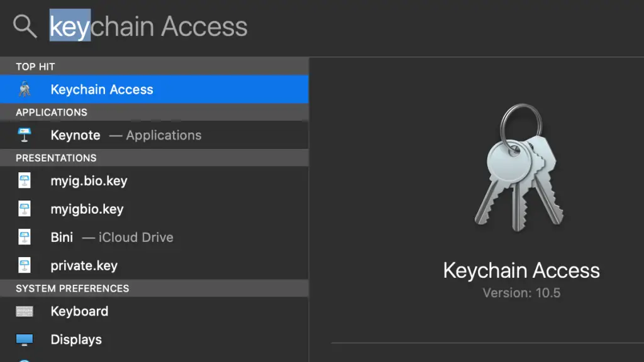Open the Keychain Access top hit result
644x362 pixels.
click(x=154, y=89)
